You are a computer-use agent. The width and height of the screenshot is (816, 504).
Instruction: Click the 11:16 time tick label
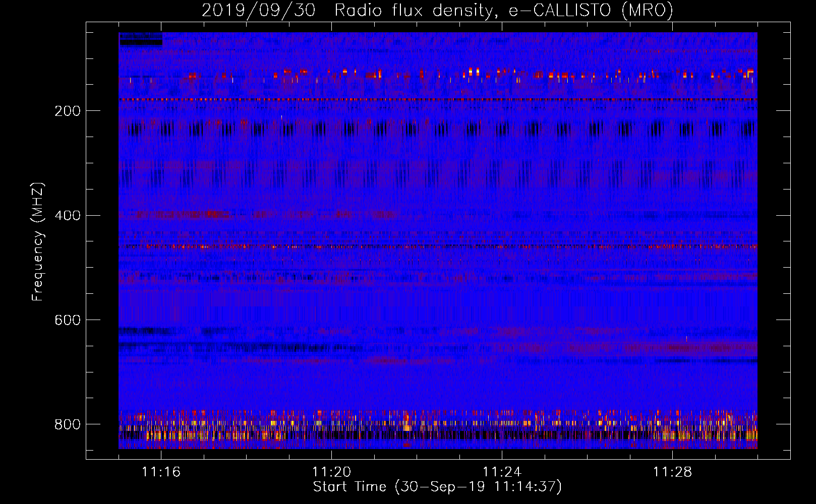coord(161,472)
